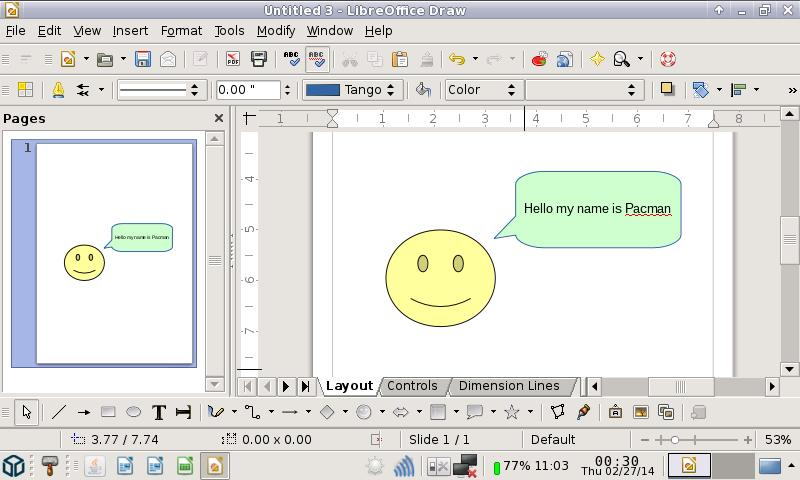Click the Save document icon
800x480 pixels.
pos(143,59)
